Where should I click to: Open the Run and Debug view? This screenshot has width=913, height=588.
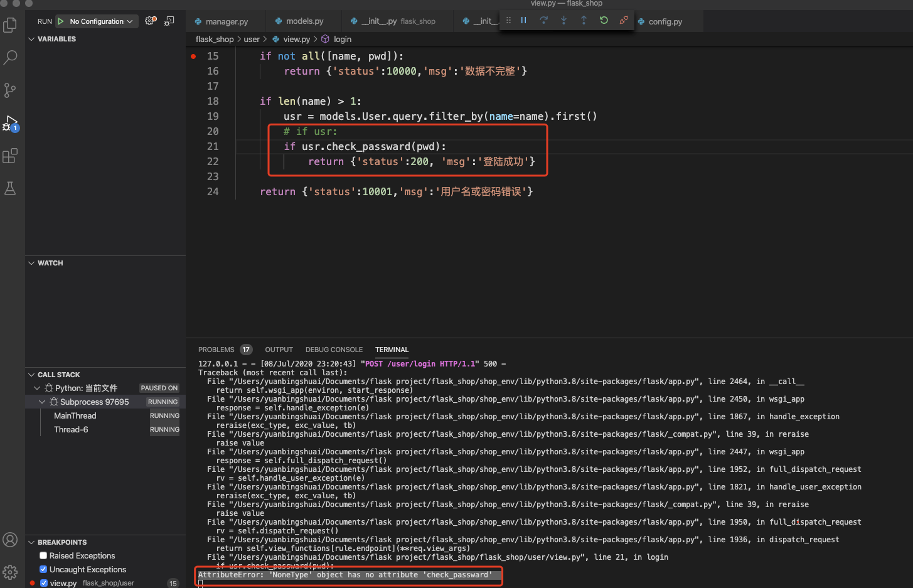pos(10,123)
